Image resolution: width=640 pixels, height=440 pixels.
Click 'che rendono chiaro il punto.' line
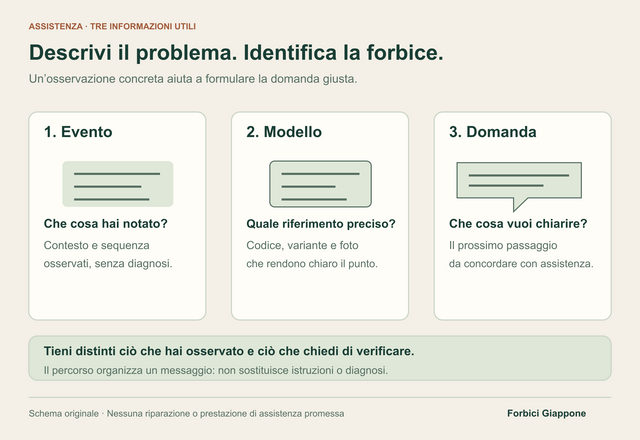point(312,264)
